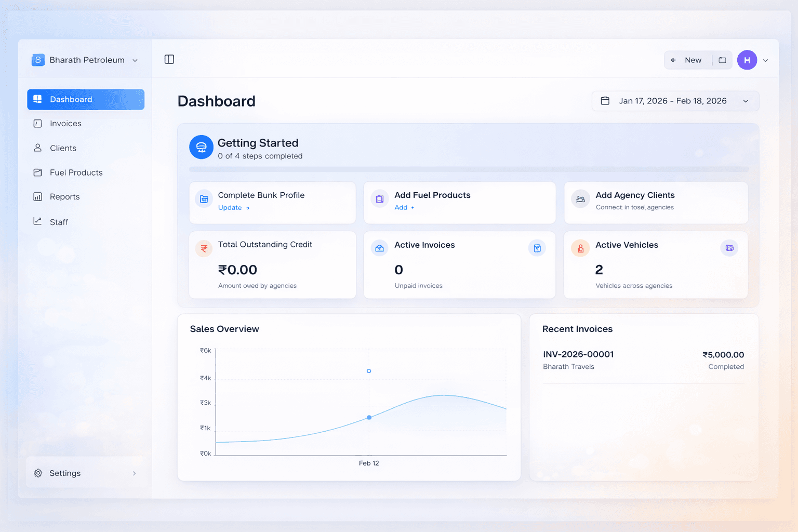Screen dimensions: 798x532
Task: Click the Getting Started progress bar
Action: point(468,169)
